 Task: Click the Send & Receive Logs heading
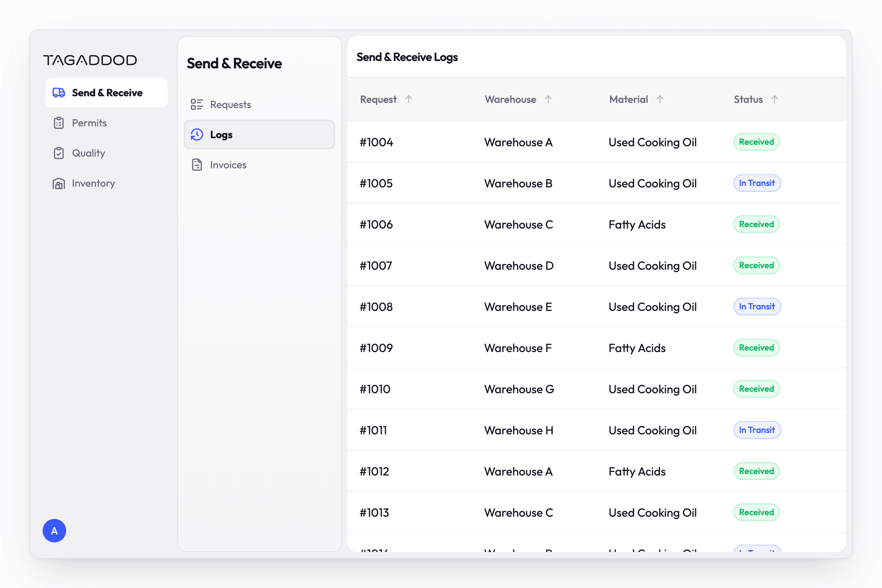pyautogui.click(x=407, y=57)
